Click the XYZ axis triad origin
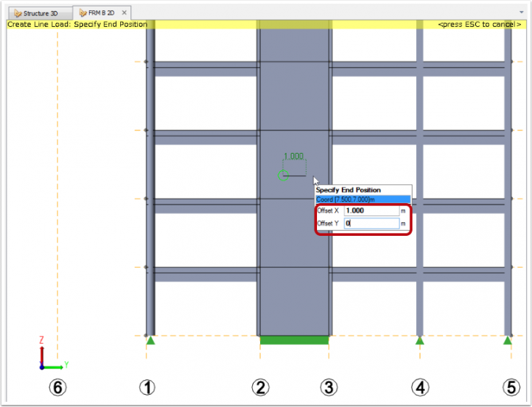 point(42,367)
